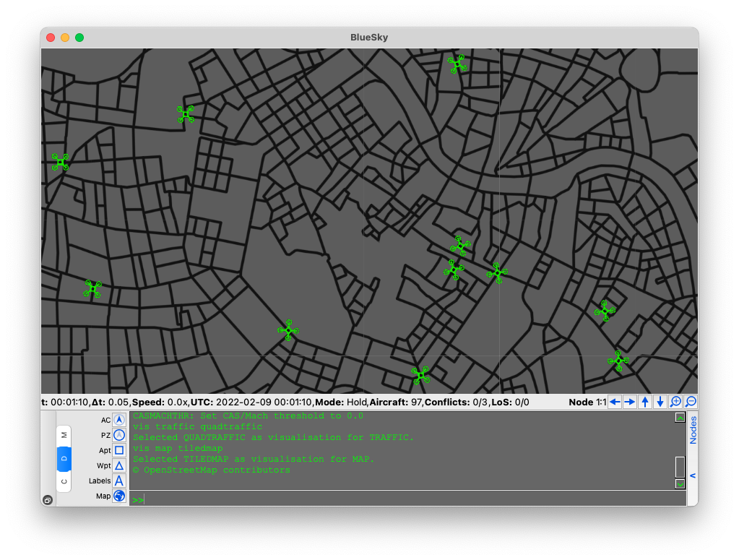Toggle the Map globe display button
Viewport: 739px width, 560px height.
(x=119, y=496)
